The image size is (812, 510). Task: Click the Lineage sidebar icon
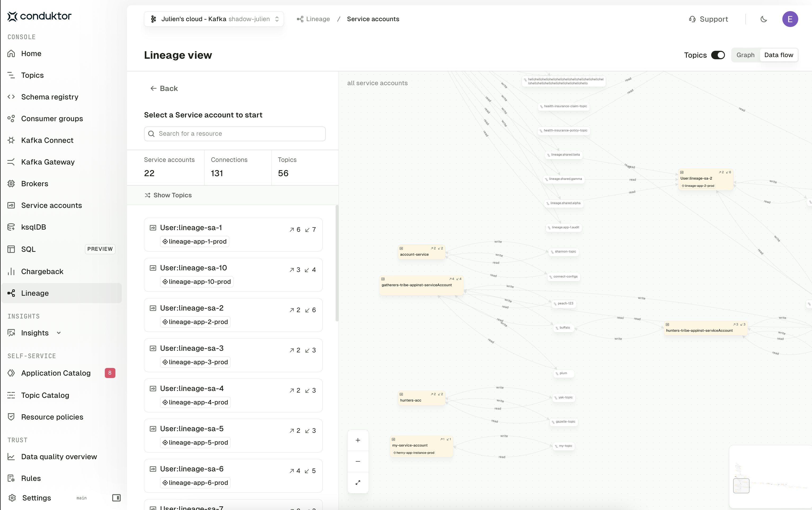(x=11, y=293)
